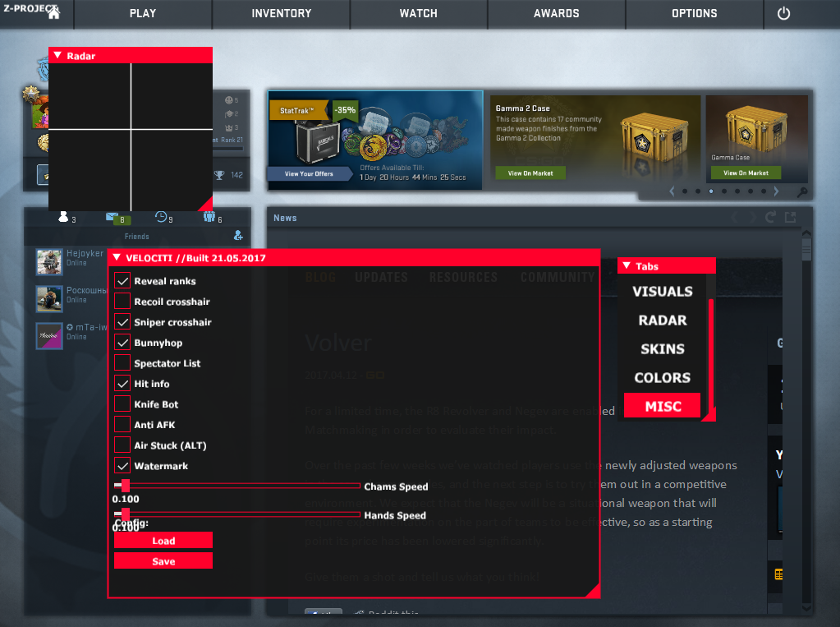Open the add friend icon

pos(238,236)
